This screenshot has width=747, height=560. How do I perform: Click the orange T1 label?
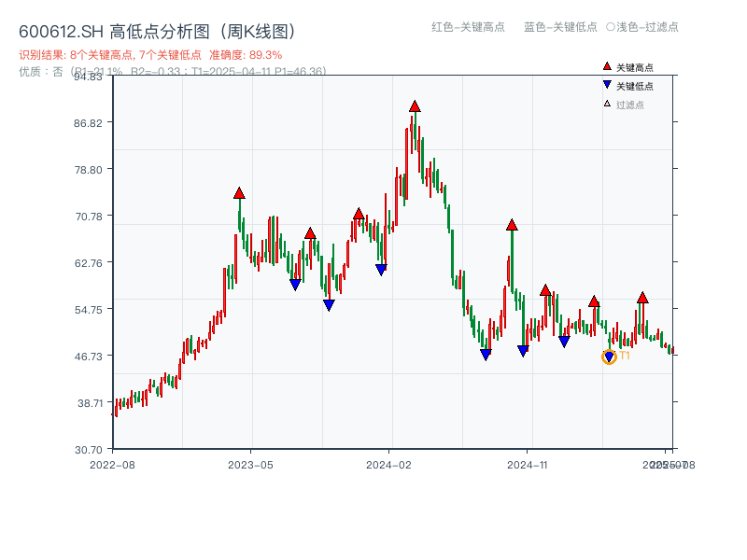pyautogui.click(x=625, y=356)
